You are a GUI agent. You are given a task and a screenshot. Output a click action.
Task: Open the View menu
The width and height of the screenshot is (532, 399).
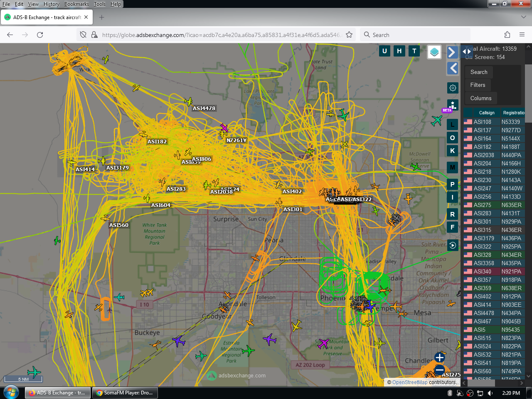pos(33,4)
